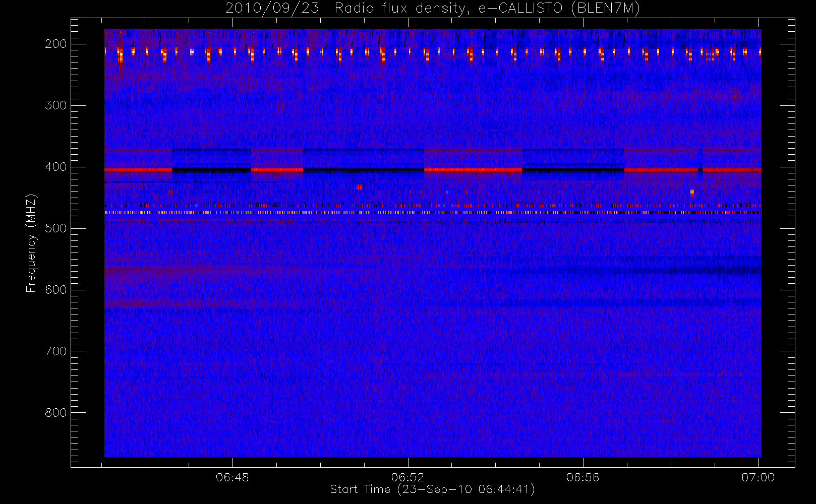Click the 200 frequency tick label
This screenshot has height=504, width=816.
[x=55, y=44]
